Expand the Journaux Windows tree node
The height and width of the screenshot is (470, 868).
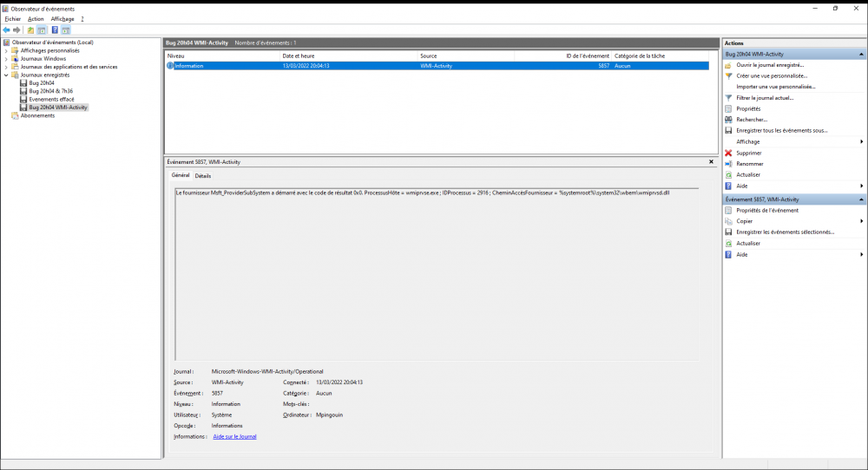pos(5,59)
